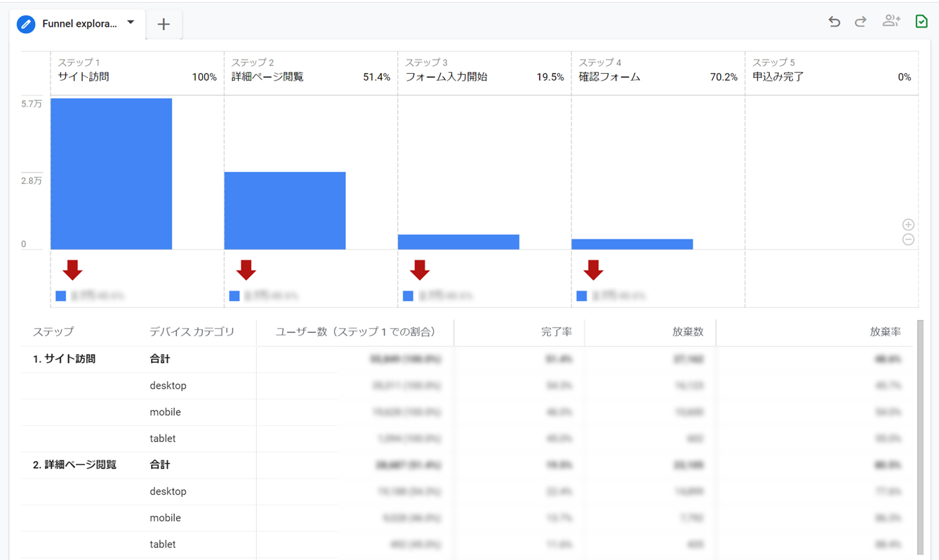Open the share exploration users icon
This screenshot has width=939, height=560.
click(x=891, y=21)
